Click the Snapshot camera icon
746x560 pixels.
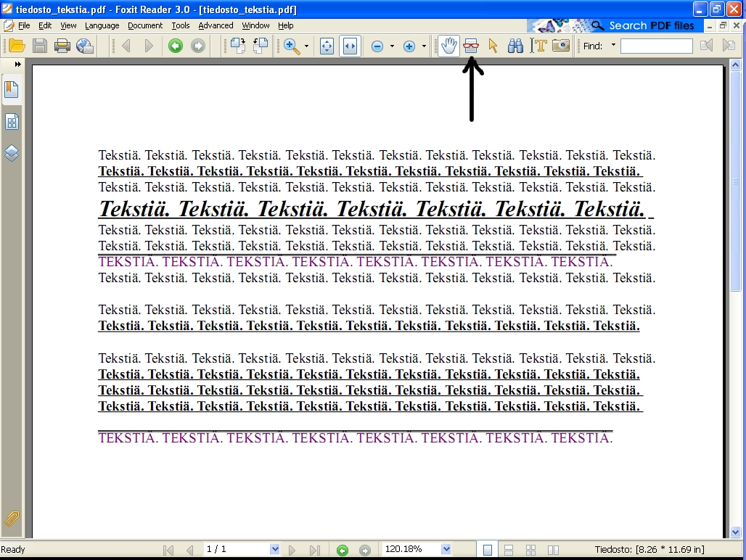pos(561,46)
